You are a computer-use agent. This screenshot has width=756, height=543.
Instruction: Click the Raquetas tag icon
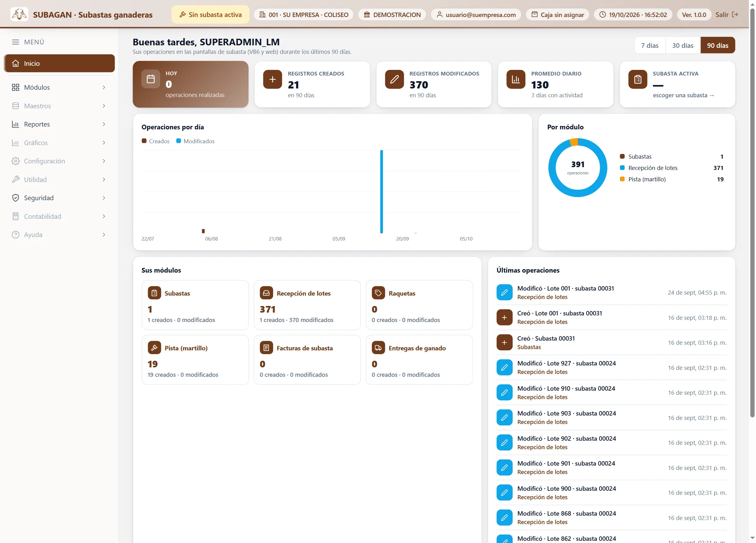tap(378, 293)
